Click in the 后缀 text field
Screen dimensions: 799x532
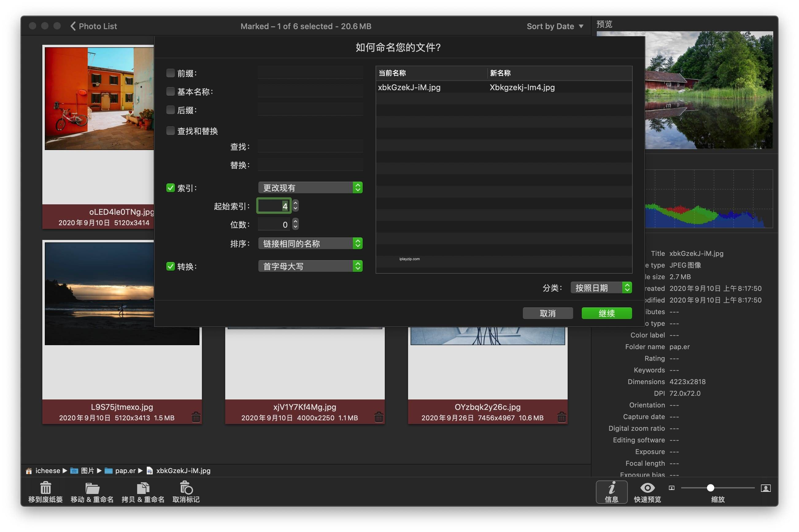click(310, 109)
